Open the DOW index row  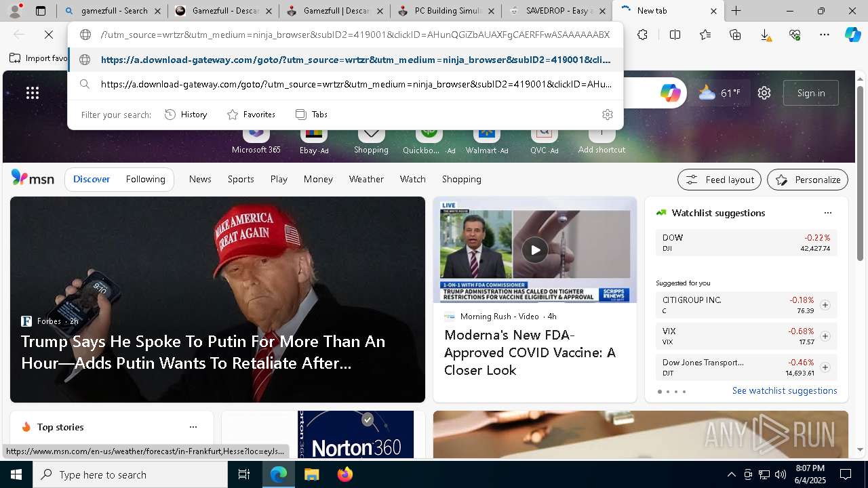(x=746, y=243)
